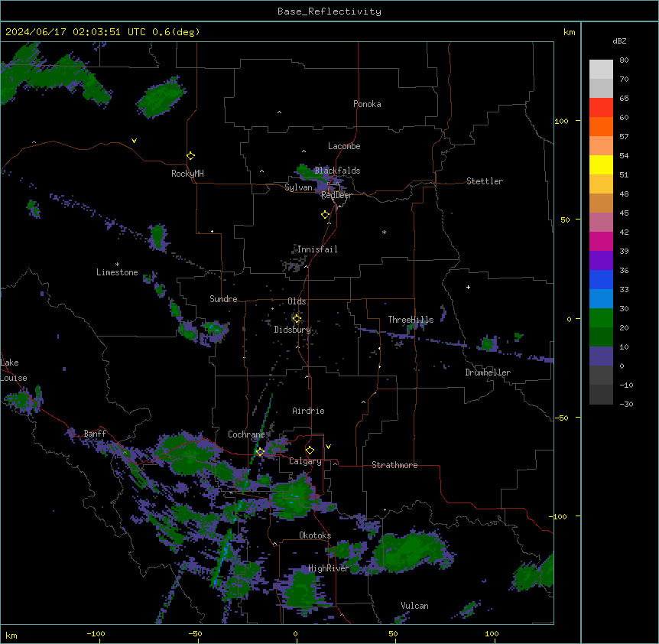Click the 80 value on the dBZ scale
This screenshot has height=644, width=659.
tap(624, 60)
